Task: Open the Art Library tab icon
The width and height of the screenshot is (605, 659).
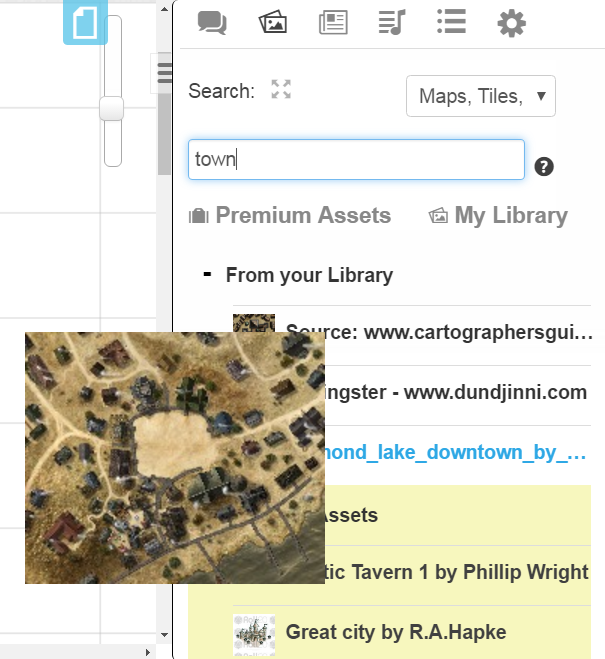Action: pyautogui.click(x=273, y=22)
